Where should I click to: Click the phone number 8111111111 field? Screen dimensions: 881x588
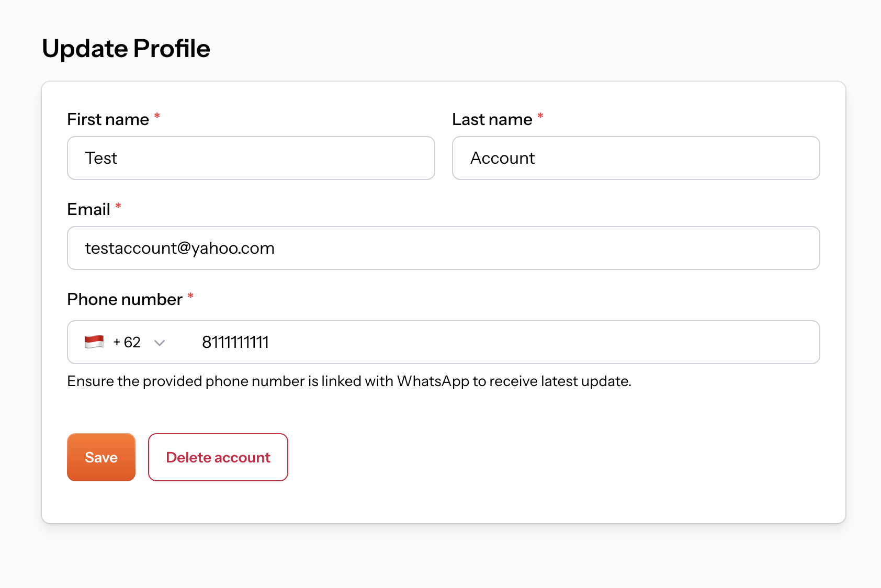(502, 342)
